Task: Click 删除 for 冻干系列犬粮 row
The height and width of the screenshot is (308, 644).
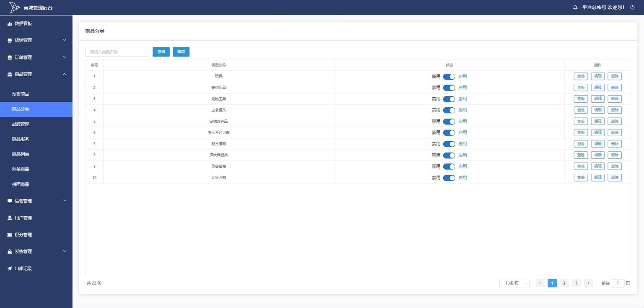Action: [x=615, y=132]
